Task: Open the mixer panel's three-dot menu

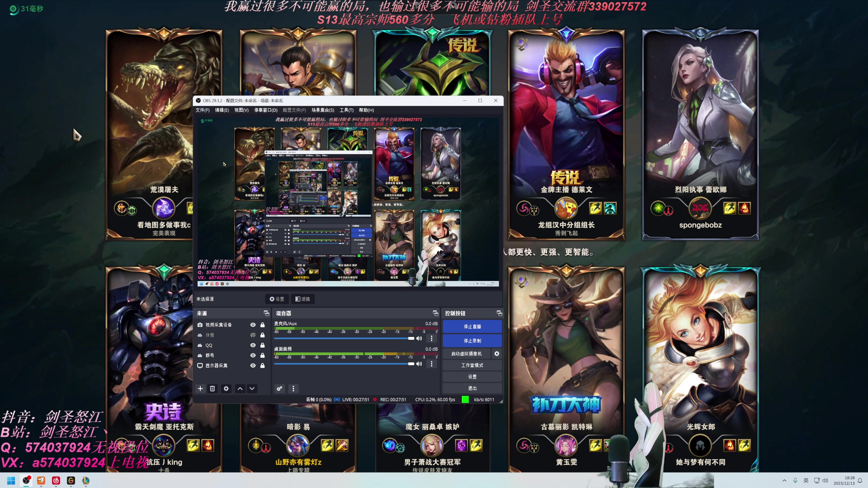Action: pyautogui.click(x=293, y=389)
